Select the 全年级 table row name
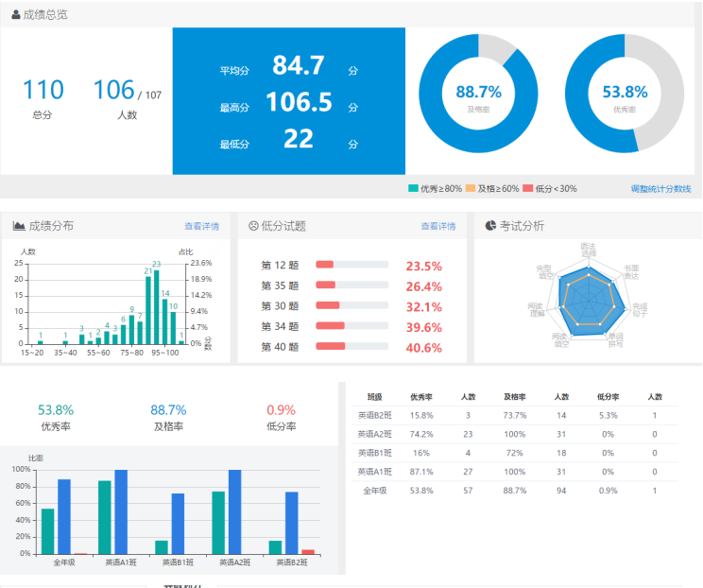 tap(375, 491)
